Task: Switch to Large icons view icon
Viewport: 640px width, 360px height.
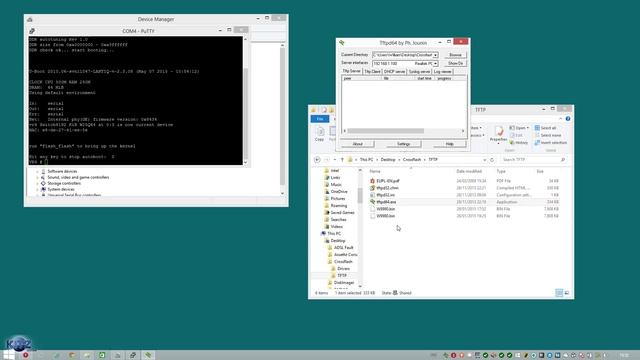Action: (x=567, y=293)
